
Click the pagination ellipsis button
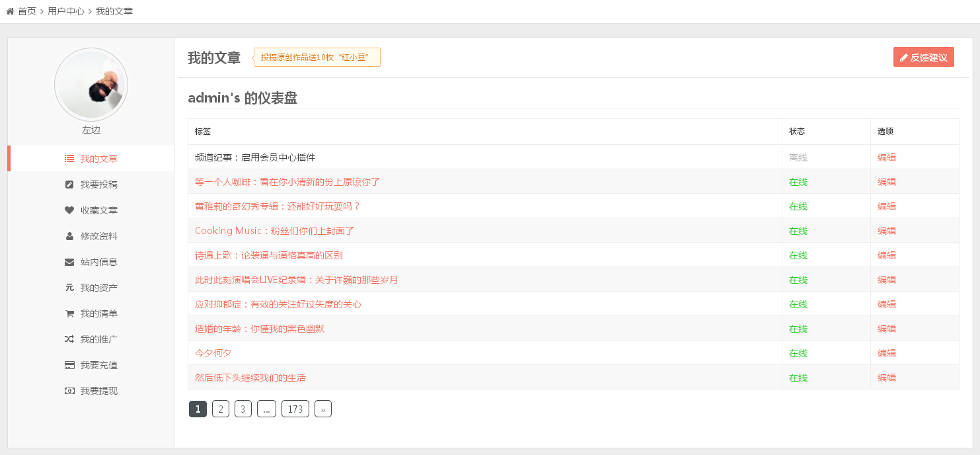pyautogui.click(x=266, y=409)
